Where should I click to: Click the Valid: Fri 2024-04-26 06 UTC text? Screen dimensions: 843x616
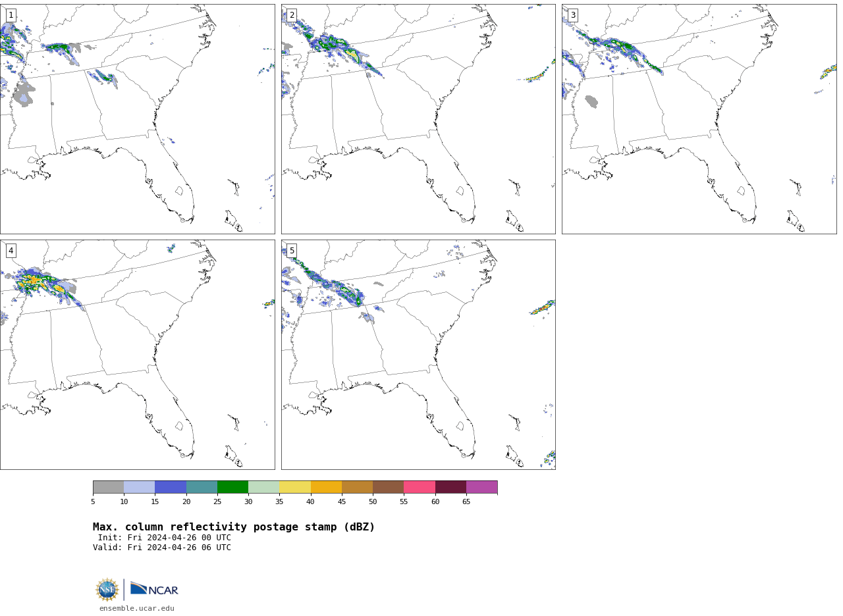click(x=162, y=548)
